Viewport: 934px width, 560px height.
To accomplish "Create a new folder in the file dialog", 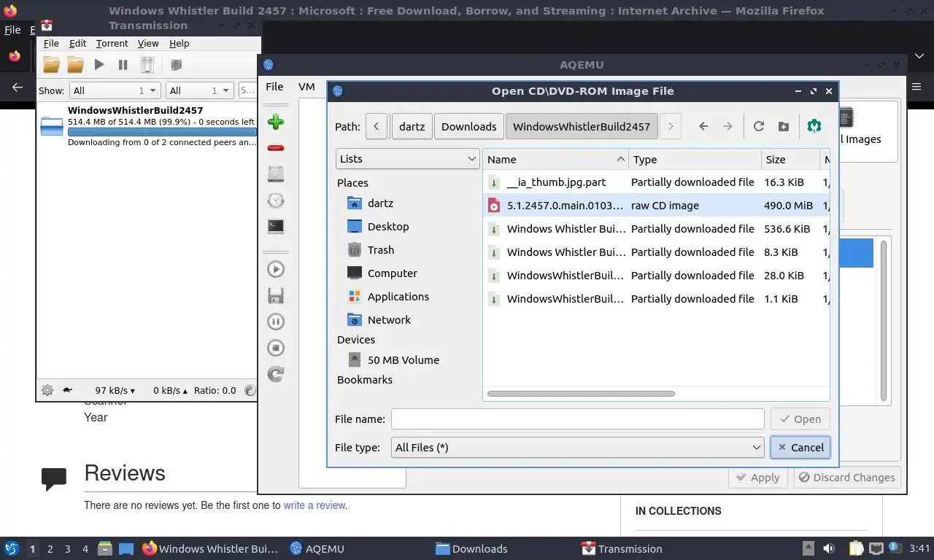I will (x=784, y=126).
